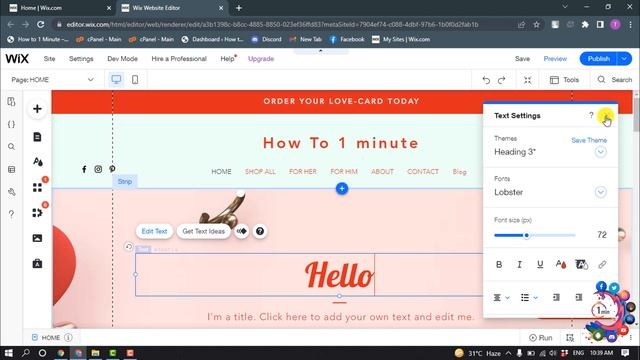The width and height of the screenshot is (640, 360).
Task: Click the zoom out and reorder icon
Action: 528,80
